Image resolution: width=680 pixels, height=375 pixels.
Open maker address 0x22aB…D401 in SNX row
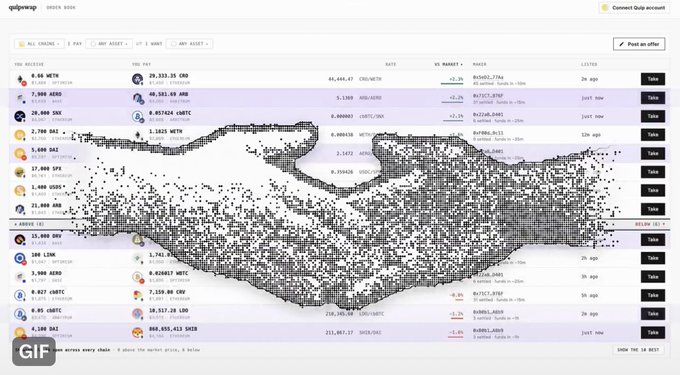pos(488,114)
